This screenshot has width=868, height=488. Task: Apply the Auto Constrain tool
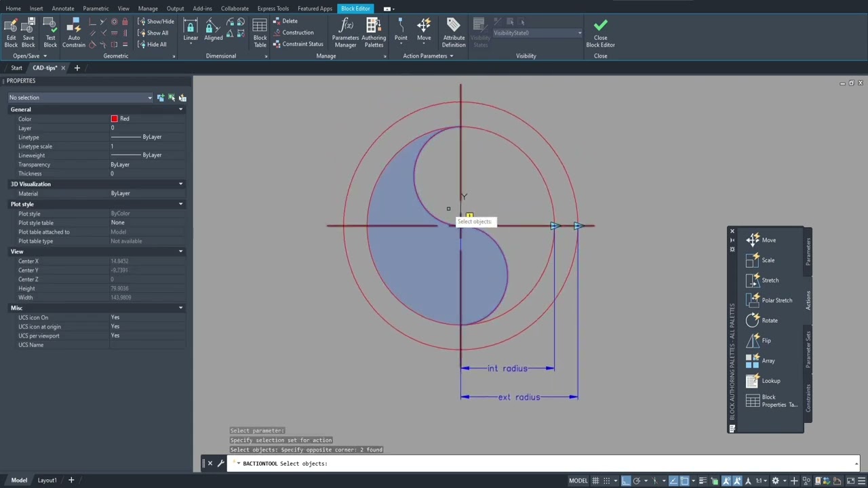74,33
